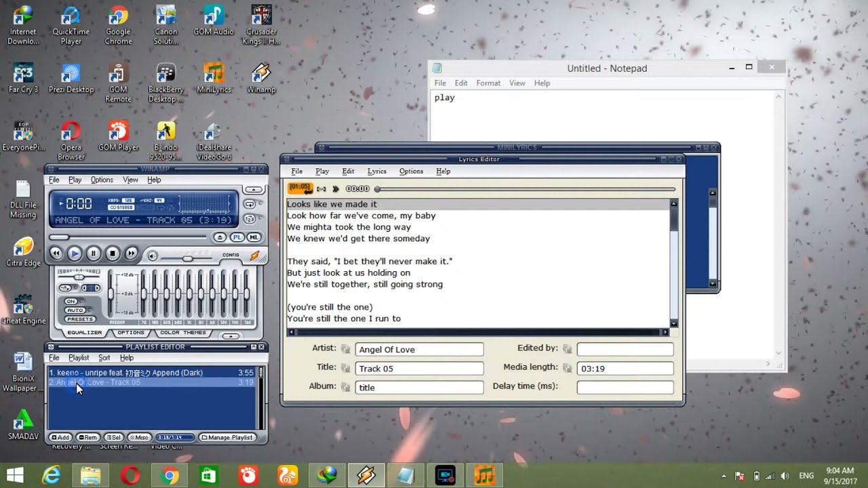Image resolution: width=868 pixels, height=488 pixels.
Task: Toggle Winamp crossfade button
Action: [65, 288]
